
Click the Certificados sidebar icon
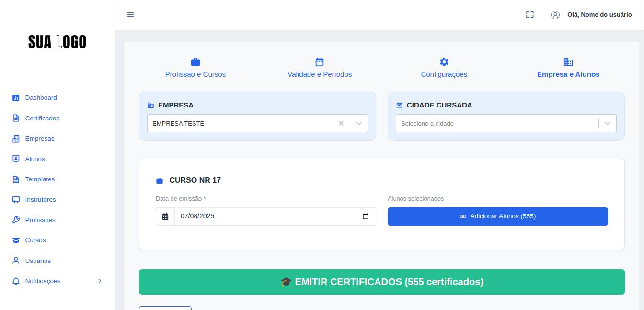(16, 118)
